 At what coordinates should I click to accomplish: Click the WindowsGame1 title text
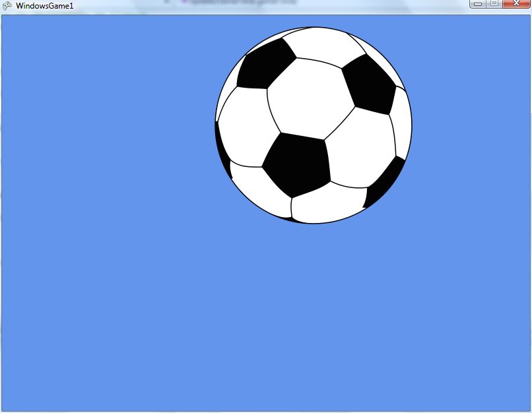pos(45,6)
